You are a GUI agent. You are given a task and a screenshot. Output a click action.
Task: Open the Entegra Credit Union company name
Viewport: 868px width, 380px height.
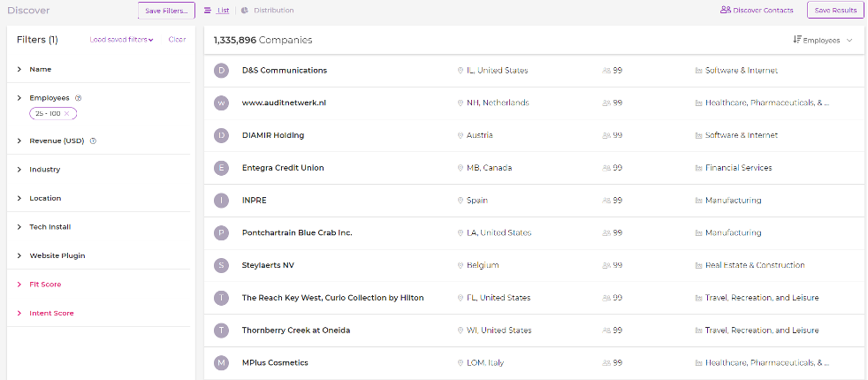(283, 168)
